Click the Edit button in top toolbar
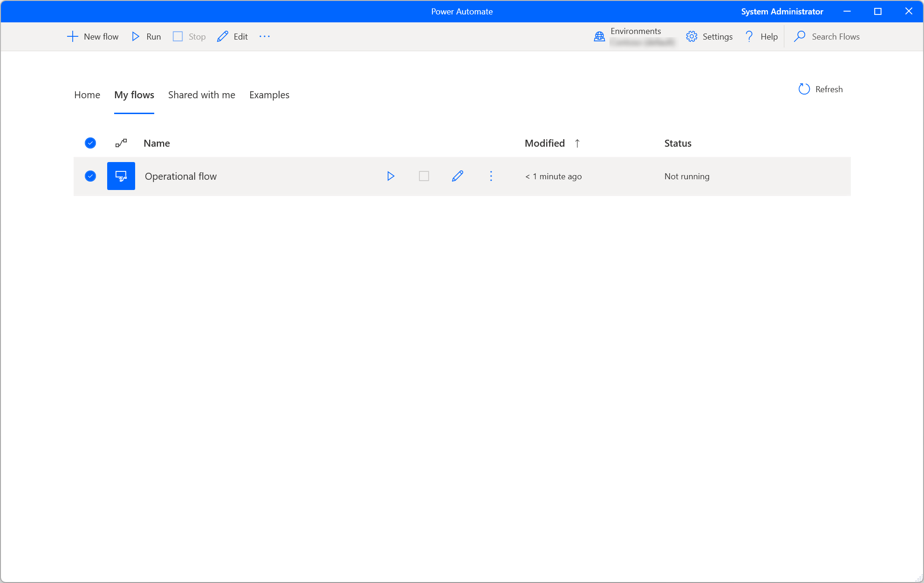The width and height of the screenshot is (924, 583). point(233,36)
